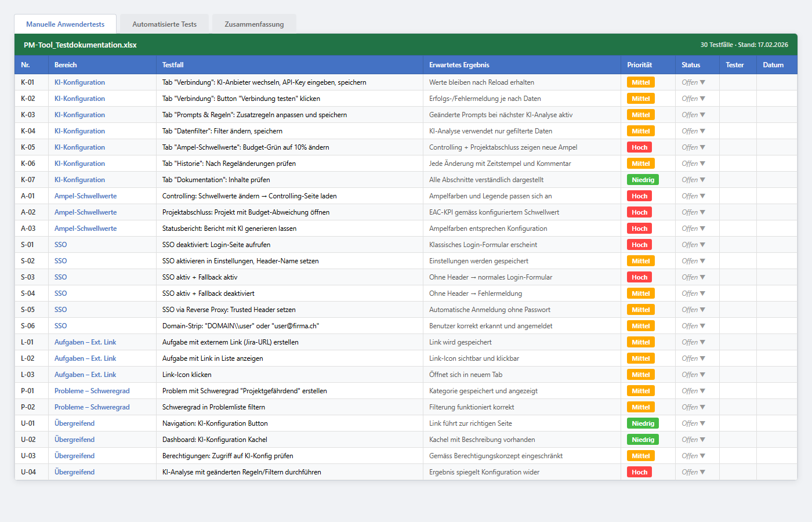Change the Offen status for S-03
Viewport: 812px width, 522px height.
694,277
